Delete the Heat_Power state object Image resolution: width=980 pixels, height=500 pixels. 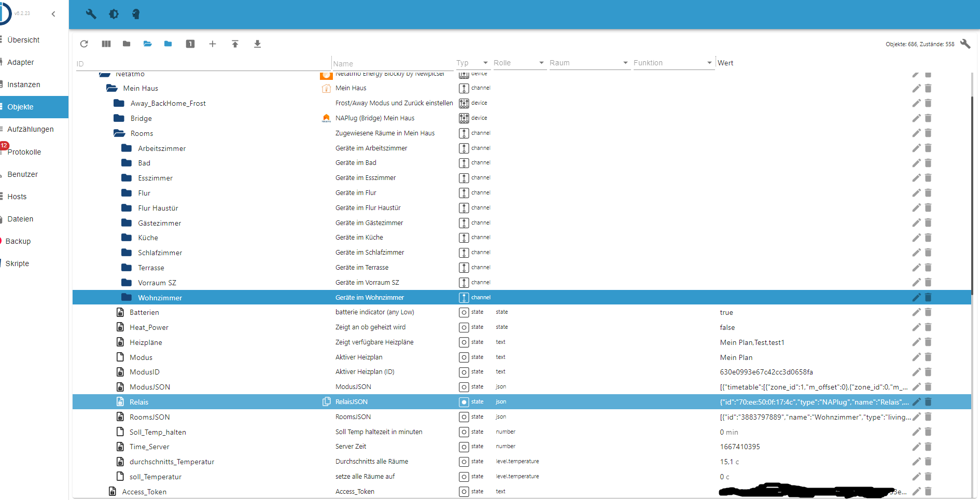tap(928, 327)
